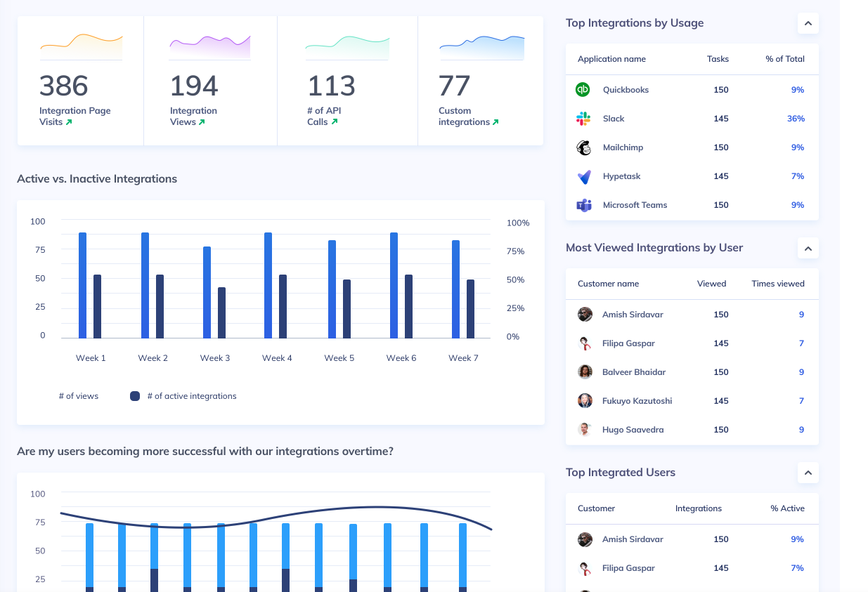The height and width of the screenshot is (592, 868).
Task: Click the Microsoft Teams icon
Action: (x=584, y=204)
